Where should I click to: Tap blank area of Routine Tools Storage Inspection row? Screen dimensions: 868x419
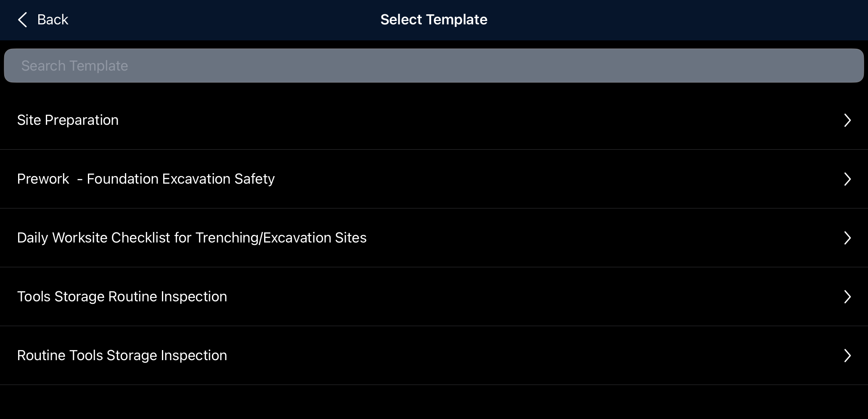505,356
